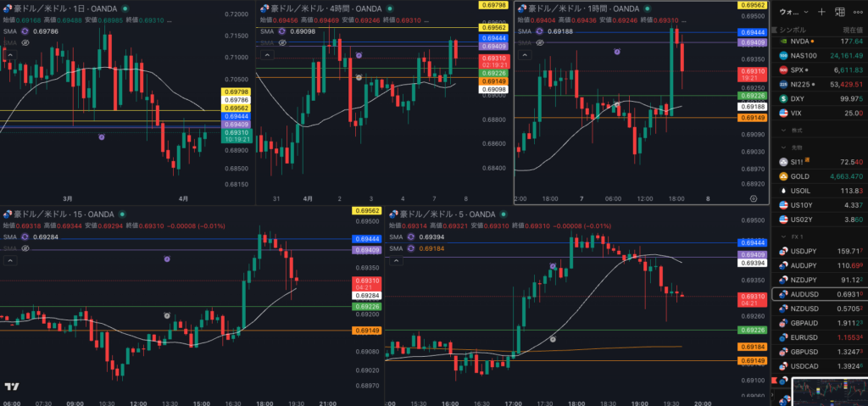
Task: Toggle hidden SMA visibility on the daily chart
Action: coord(25,42)
